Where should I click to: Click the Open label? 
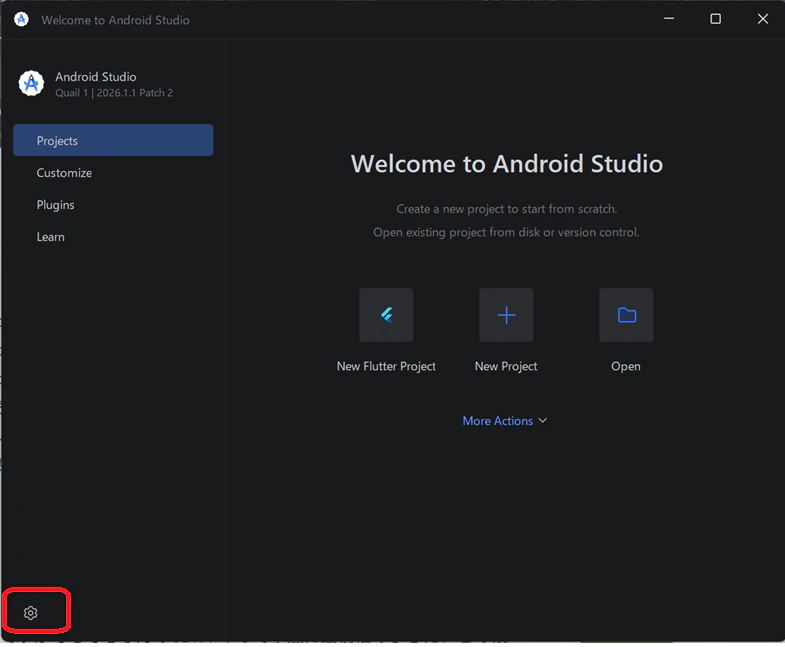(626, 366)
